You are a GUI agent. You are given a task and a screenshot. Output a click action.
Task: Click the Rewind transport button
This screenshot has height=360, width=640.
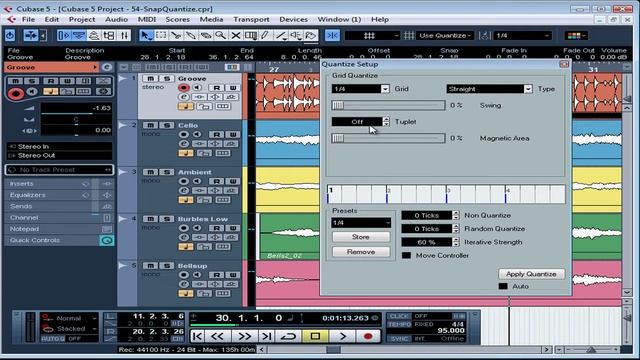pos(217,336)
